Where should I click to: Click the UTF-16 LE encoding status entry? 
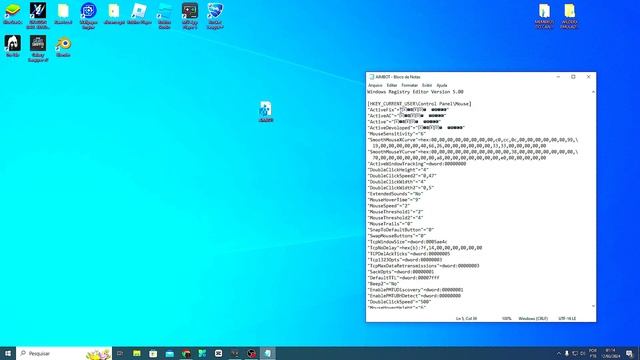coord(567,318)
